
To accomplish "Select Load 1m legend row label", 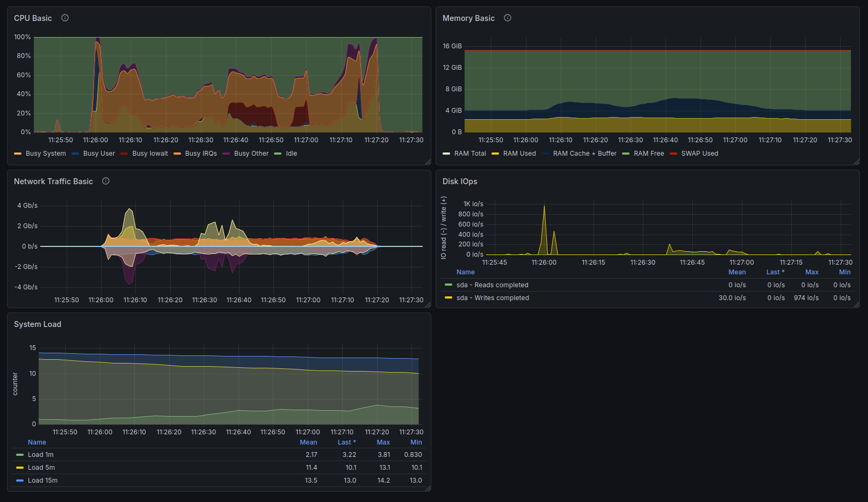I will pyautogui.click(x=41, y=455).
